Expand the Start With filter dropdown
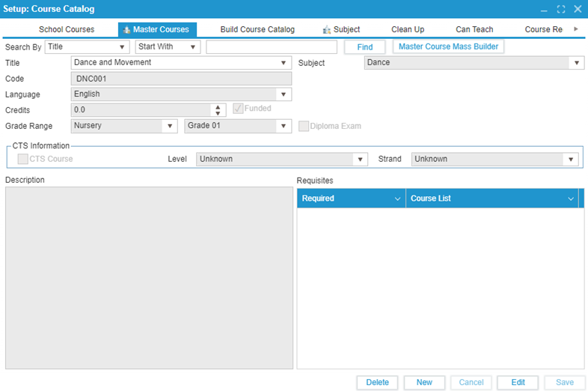 pyautogui.click(x=168, y=46)
